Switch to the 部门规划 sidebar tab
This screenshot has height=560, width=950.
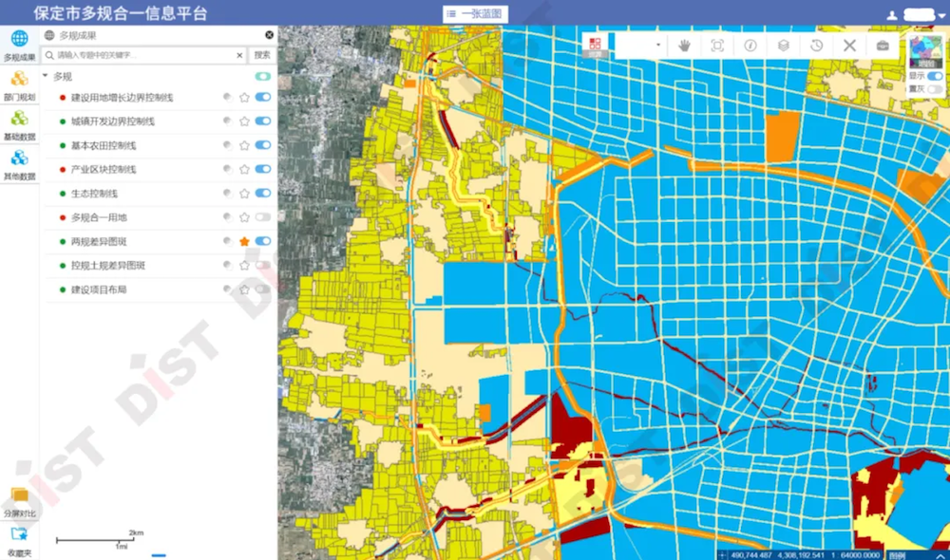point(19,84)
